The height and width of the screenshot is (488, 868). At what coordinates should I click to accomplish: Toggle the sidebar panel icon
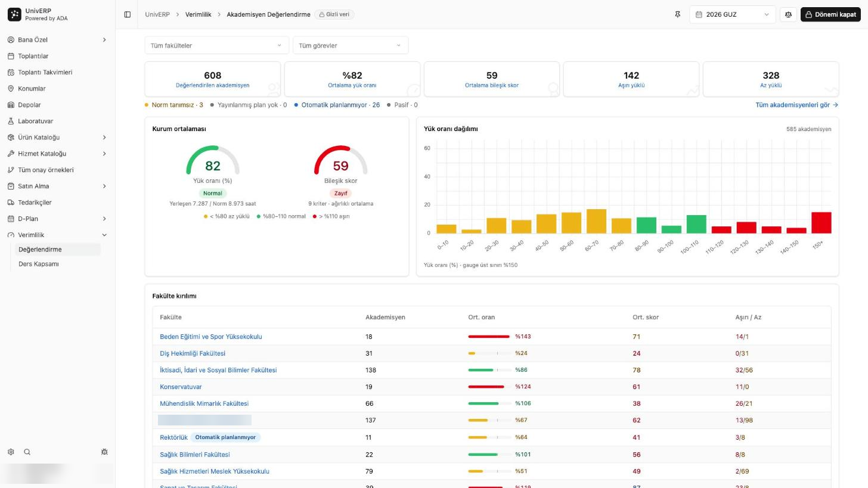(x=127, y=14)
